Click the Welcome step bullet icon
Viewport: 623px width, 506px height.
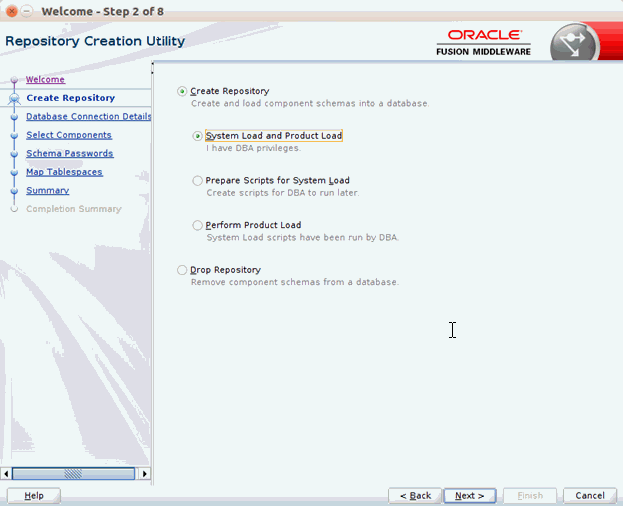(x=14, y=80)
